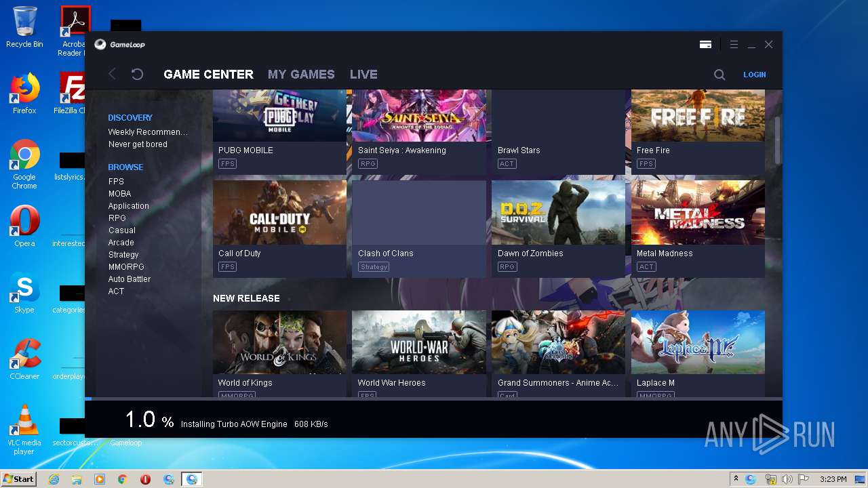The height and width of the screenshot is (488, 868).
Task: Open World War Heroes thumbnail
Action: click(419, 342)
